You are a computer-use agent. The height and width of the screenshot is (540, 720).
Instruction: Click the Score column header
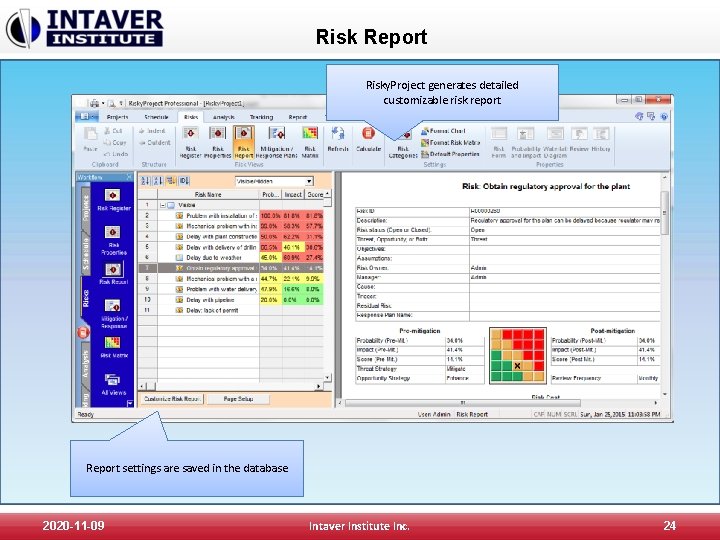click(315, 195)
